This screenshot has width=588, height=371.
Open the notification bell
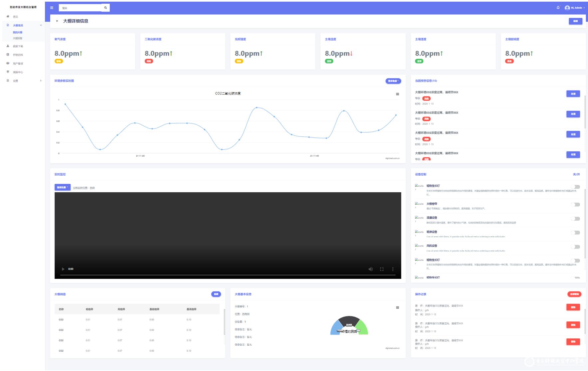(x=558, y=7)
